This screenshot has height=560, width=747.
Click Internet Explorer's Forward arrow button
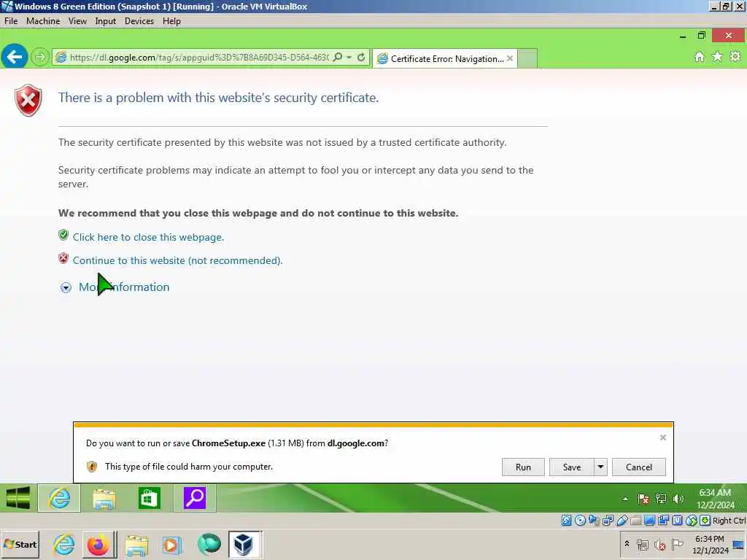tap(40, 57)
